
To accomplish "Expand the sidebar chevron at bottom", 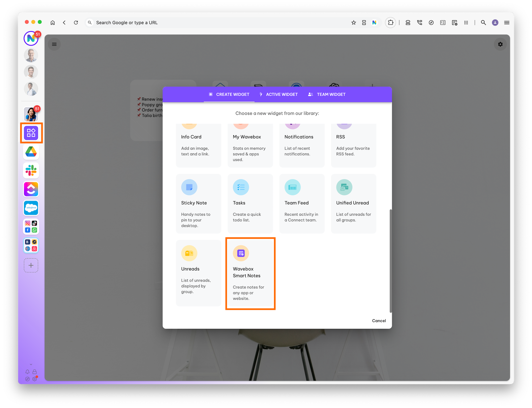I will click(x=31, y=364).
